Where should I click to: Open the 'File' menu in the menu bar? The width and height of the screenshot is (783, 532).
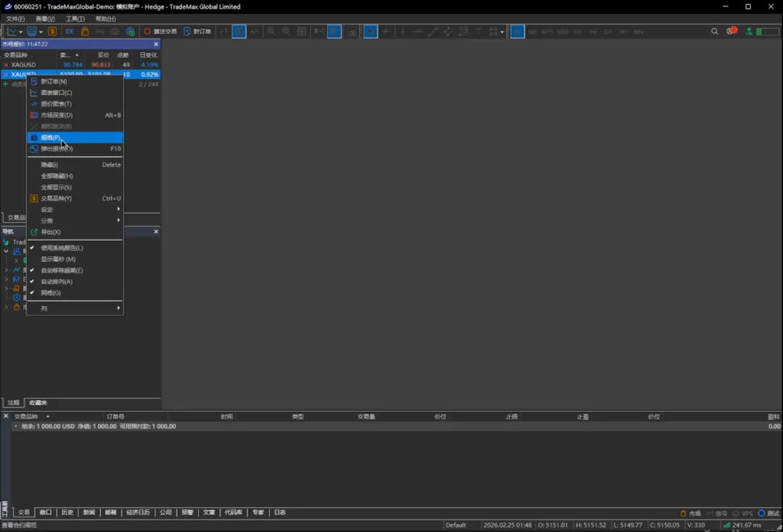pyautogui.click(x=15, y=19)
